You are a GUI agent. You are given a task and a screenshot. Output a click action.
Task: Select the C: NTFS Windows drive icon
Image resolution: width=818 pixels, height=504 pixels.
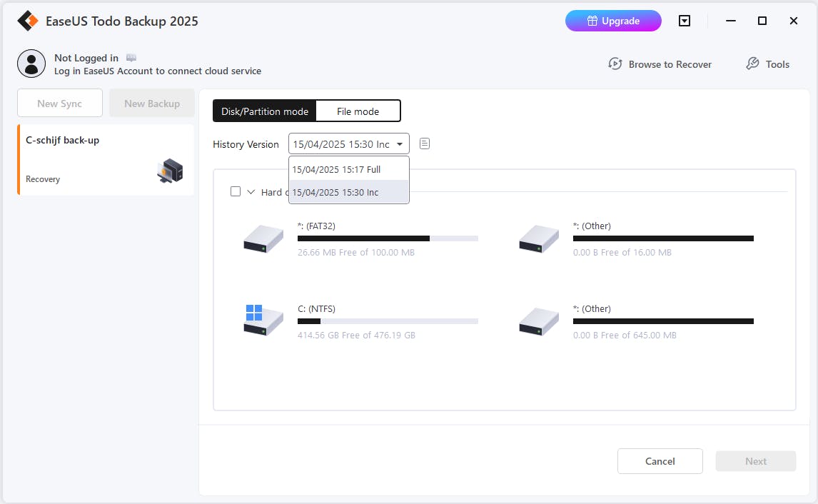click(263, 320)
